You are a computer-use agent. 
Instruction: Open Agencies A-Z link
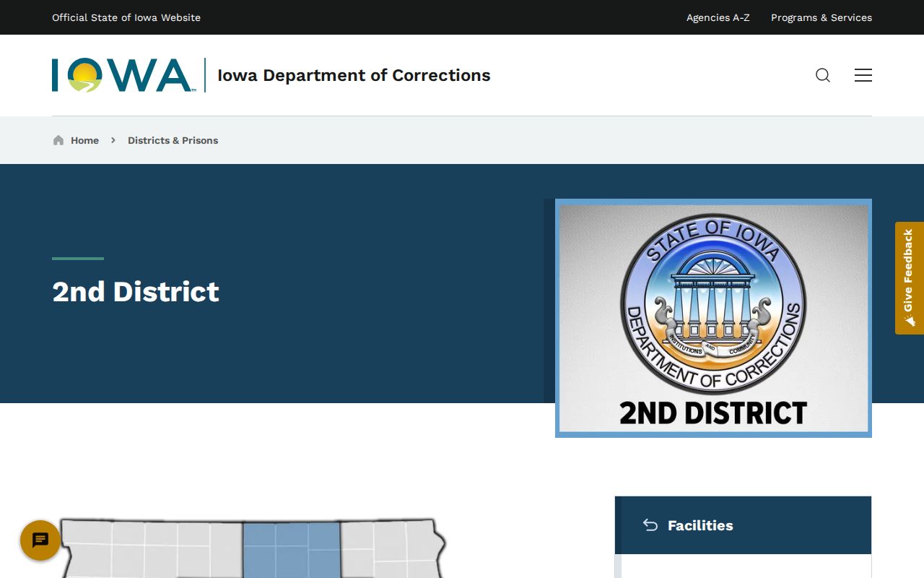718,17
